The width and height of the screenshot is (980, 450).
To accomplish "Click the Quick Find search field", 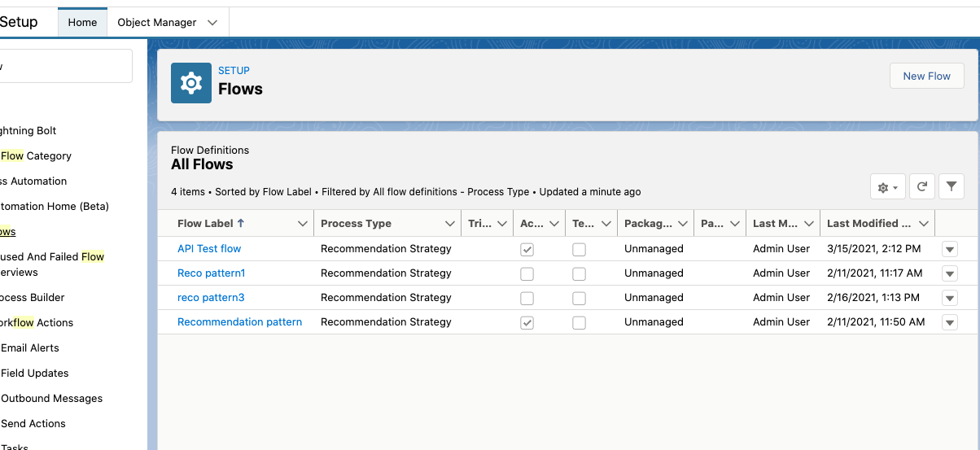I will (65, 66).
